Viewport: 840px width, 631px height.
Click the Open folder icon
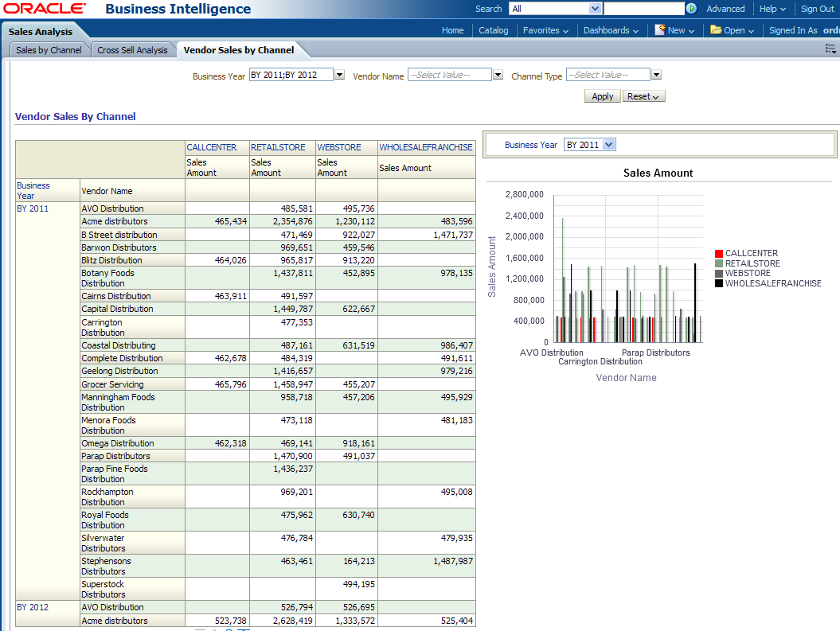[716, 29]
